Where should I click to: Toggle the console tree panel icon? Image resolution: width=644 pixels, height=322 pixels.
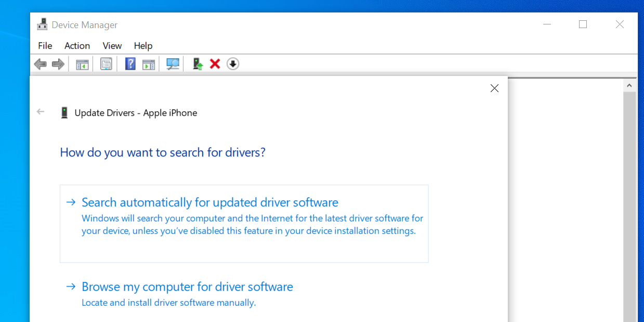pyautogui.click(x=82, y=63)
